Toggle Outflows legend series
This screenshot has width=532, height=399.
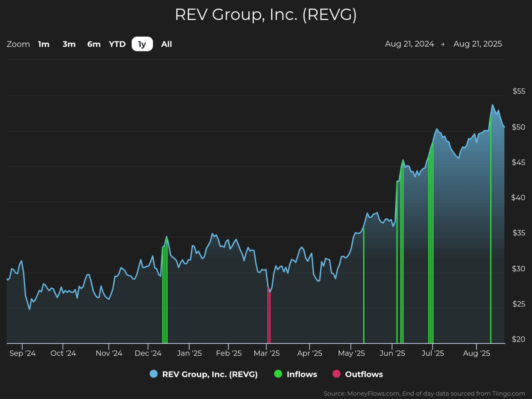[x=358, y=374]
